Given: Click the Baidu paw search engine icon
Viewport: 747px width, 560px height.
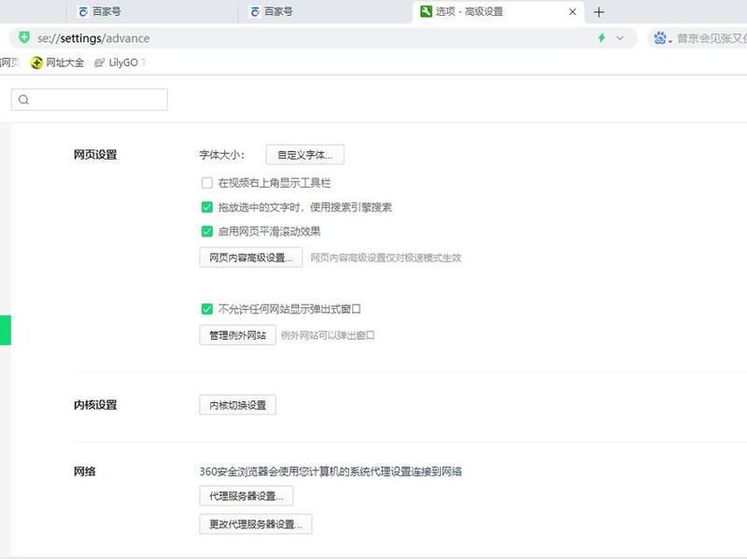Looking at the screenshot, I should [660, 37].
